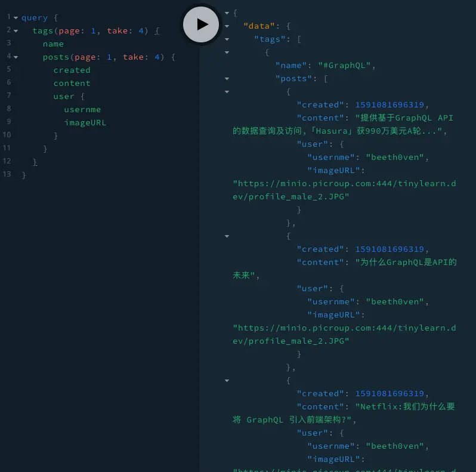The image size is (476, 472).
Task: Click the Netflix post content text
Action: (x=344, y=413)
